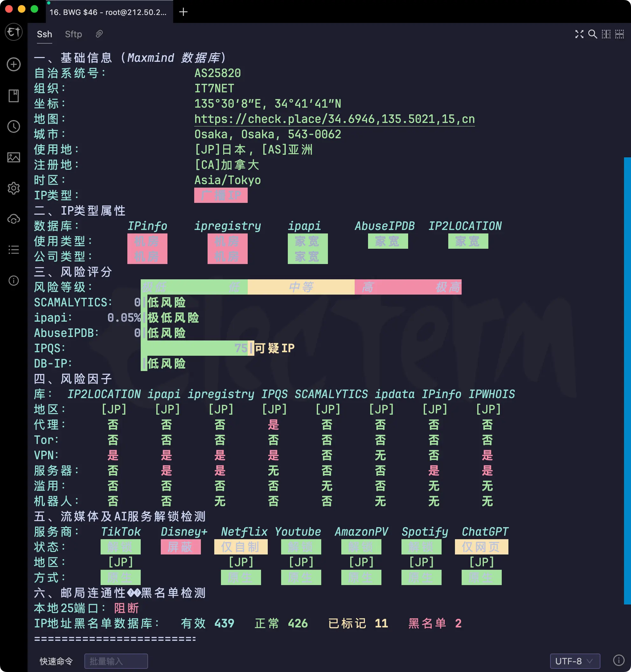This screenshot has height=672, width=631.
Task: Open cloud sync icon in the sidebar
Action: click(13, 219)
